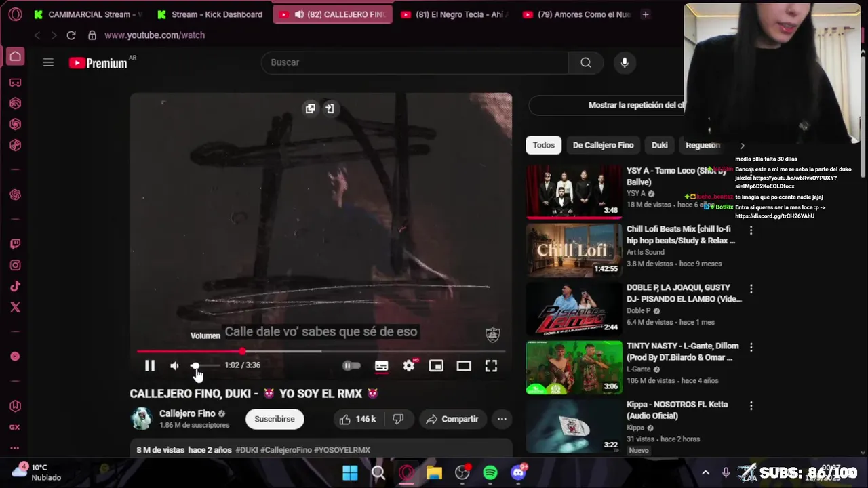Viewport: 868px width, 488px height.
Task: Open the Callejero Fino channel name link
Action: (x=187, y=413)
